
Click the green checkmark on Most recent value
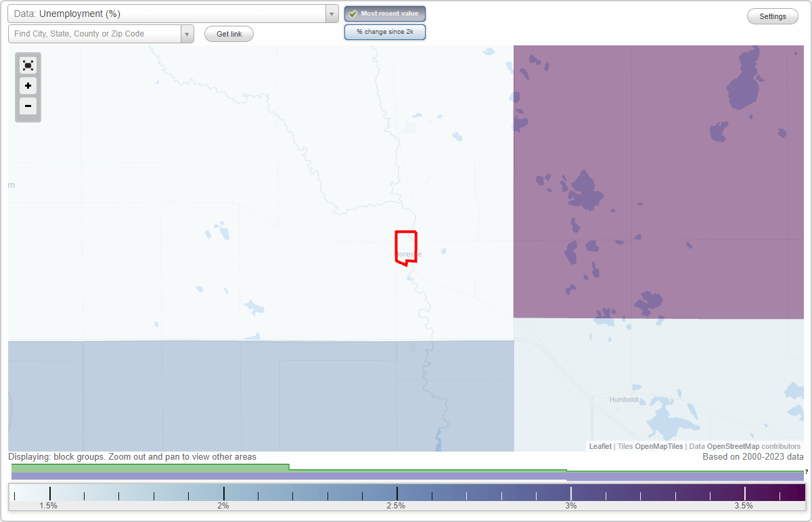click(353, 14)
